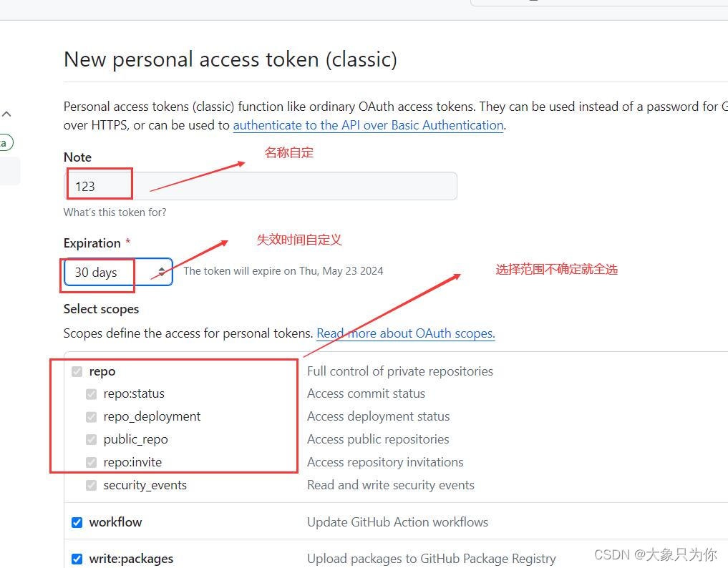728x568 pixels.
Task: Open the Read more about OAuth scopes link
Action: [405, 333]
